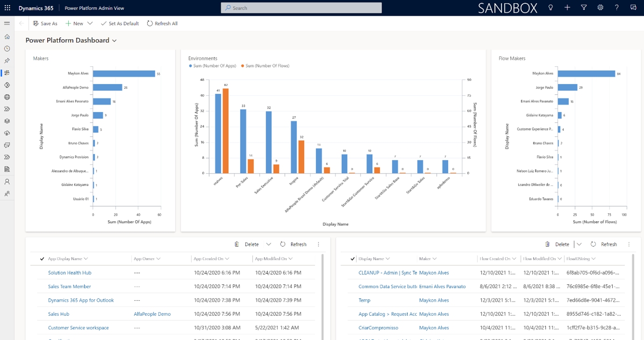The image size is (644, 340).
Task: Open the Power Platform Dashboard view selector
Action: [x=114, y=41]
